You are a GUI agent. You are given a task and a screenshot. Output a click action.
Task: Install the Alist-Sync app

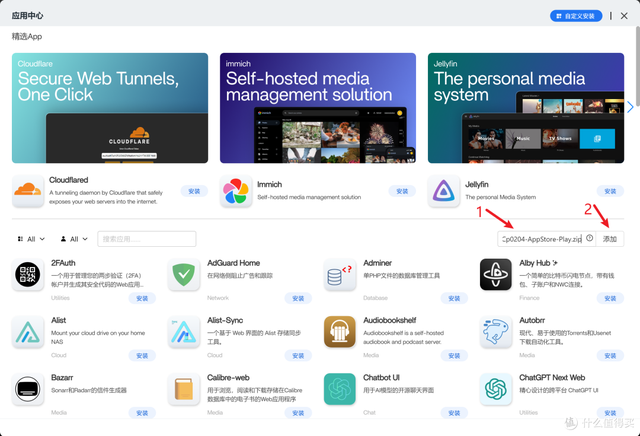tap(298, 356)
